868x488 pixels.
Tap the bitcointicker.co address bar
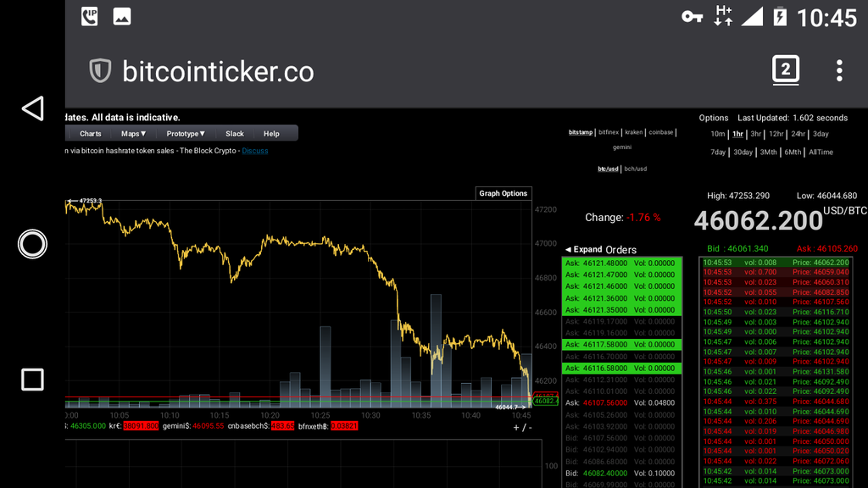[218, 71]
